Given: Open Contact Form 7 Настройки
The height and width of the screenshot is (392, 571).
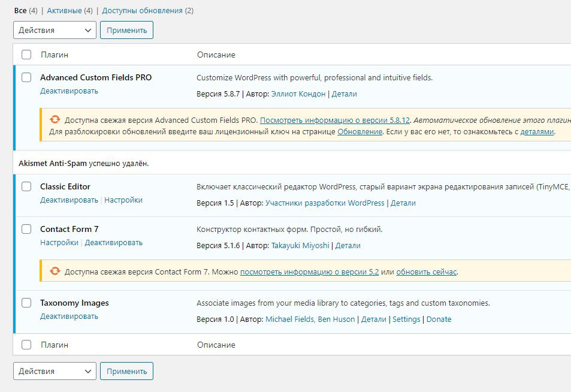Looking at the screenshot, I should point(59,243).
